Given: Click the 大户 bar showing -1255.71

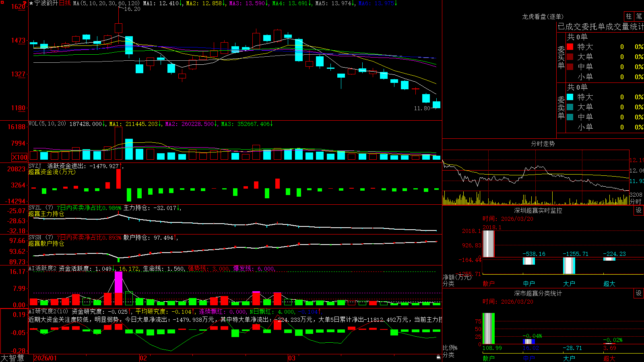Looking at the screenshot, I should [569, 265].
